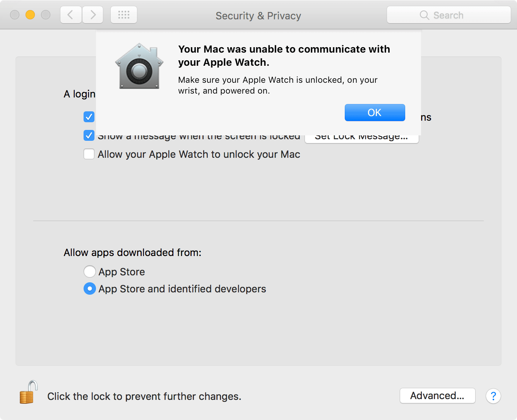Click the 'Click the lock to prevent further changes.' text

(x=144, y=396)
